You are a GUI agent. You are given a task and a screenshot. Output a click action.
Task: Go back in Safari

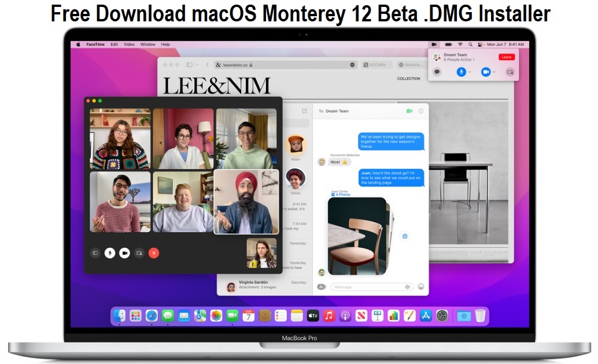207,65
